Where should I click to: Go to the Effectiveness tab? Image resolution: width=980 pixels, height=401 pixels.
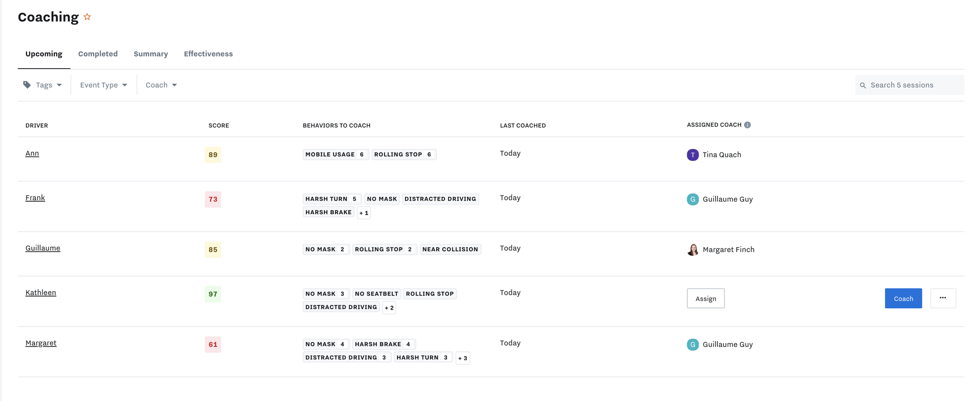[208, 54]
